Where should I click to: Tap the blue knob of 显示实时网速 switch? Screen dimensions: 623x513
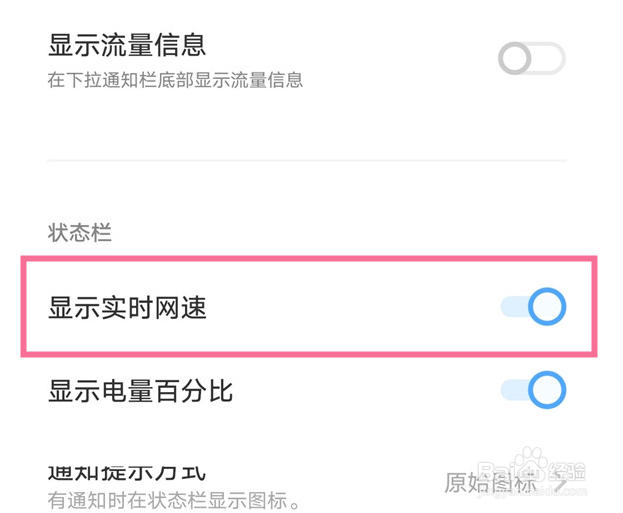(x=547, y=307)
